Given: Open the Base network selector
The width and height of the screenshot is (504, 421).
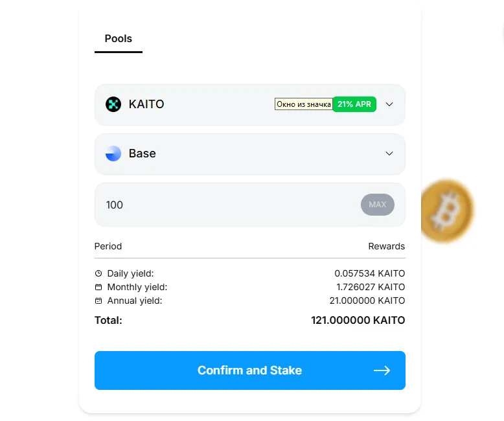Looking at the screenshot, I should [250, 154].
